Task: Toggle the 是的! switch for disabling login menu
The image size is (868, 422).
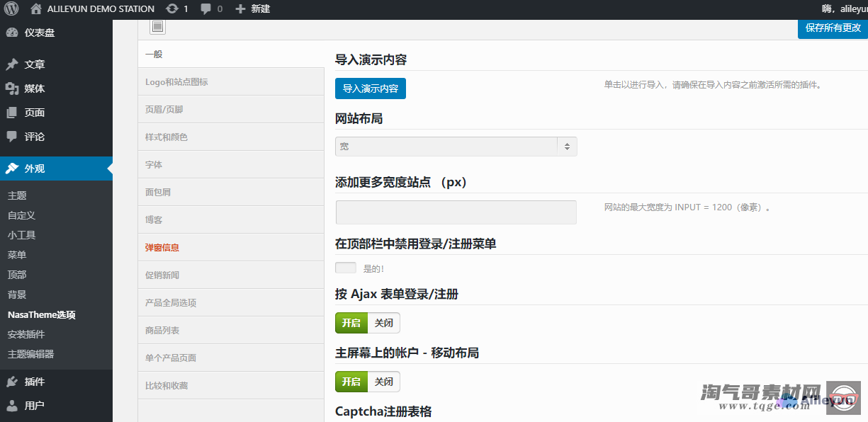Action: (346, 268)
